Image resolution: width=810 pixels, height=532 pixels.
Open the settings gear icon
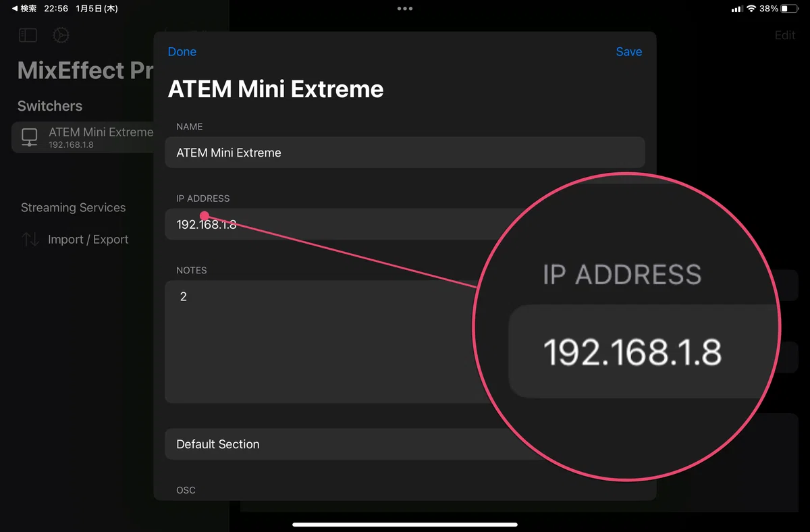(x=61, y=35)
